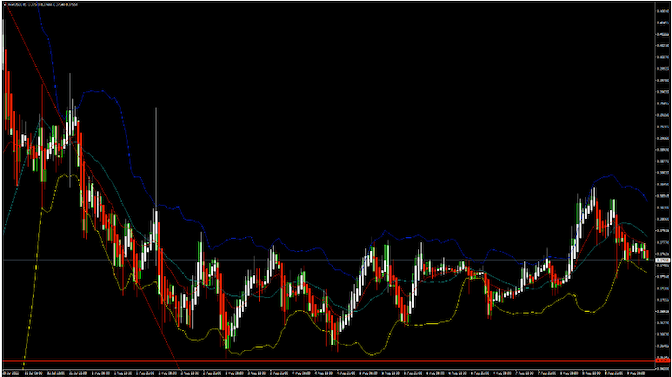Viewport: 672px width, 377px height.
Task: Click the lowest green candle touching the yellow band
Action: coord(227,343)
